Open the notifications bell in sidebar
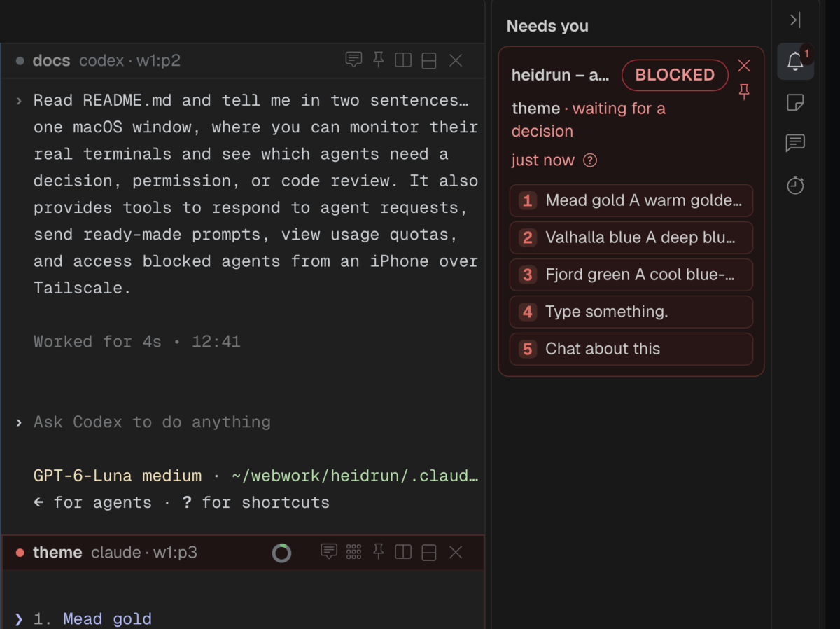 pos(795,61)
